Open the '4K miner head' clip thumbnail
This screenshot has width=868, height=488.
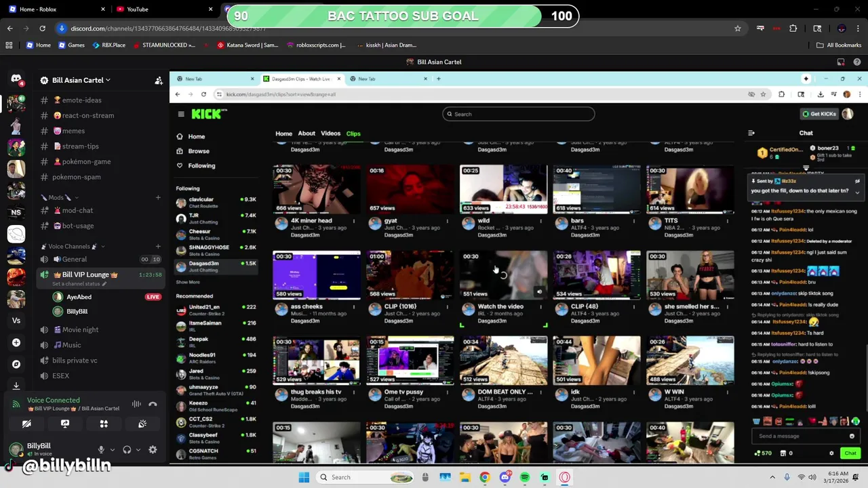[317, 189]
